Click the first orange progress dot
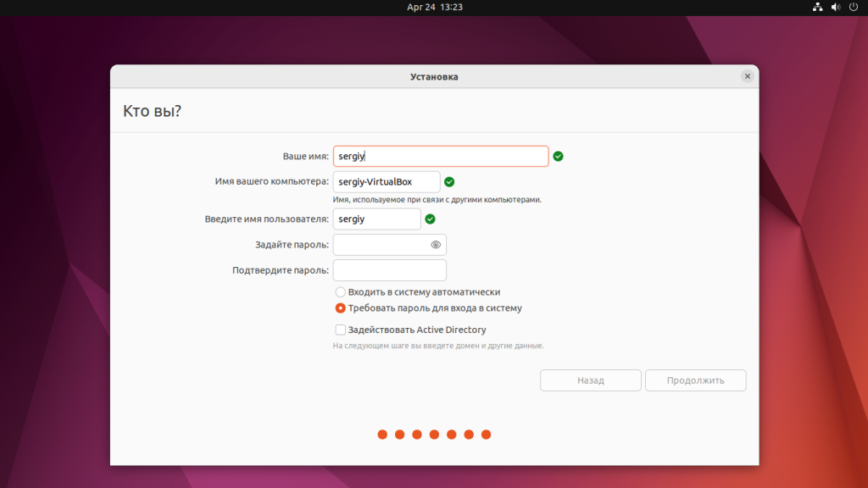Image resolution: width=868 pixels, height=488 pixels. click(x=382, y=435)
